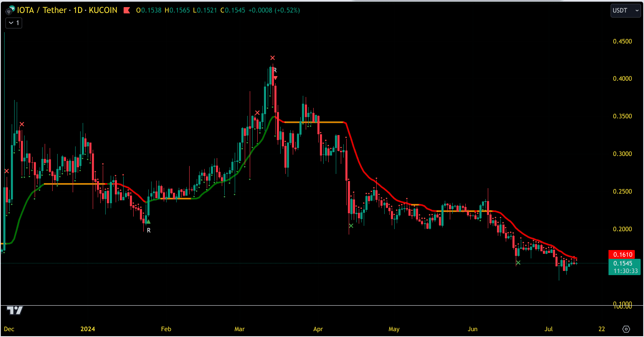Click the Mar label on time axis

tap(239, 329)
